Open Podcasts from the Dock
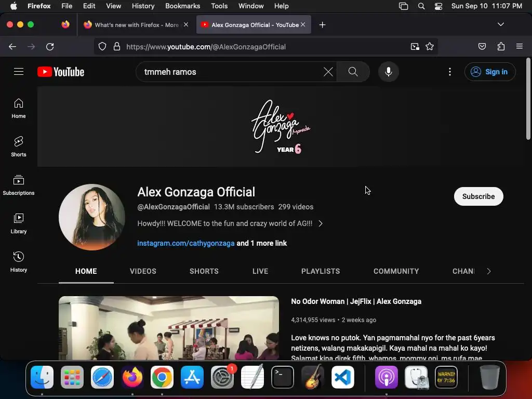Screen dimensions: 532x399 coord(386,377)
